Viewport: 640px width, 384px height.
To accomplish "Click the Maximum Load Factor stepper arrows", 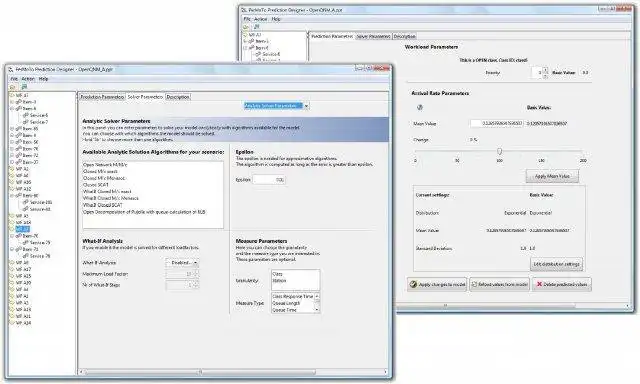I will pyautogui.click(x=196, y=274).
